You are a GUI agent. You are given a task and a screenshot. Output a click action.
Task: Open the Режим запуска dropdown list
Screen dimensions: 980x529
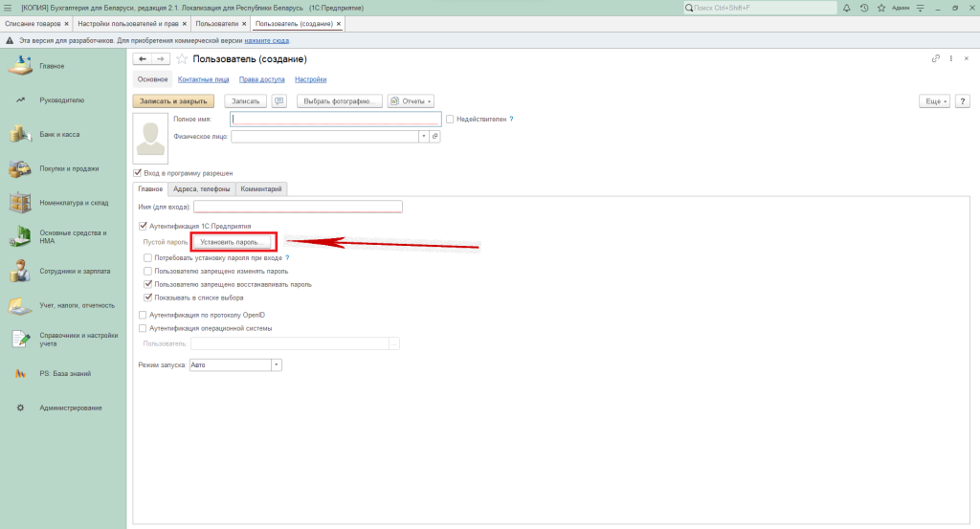[277, 364]
